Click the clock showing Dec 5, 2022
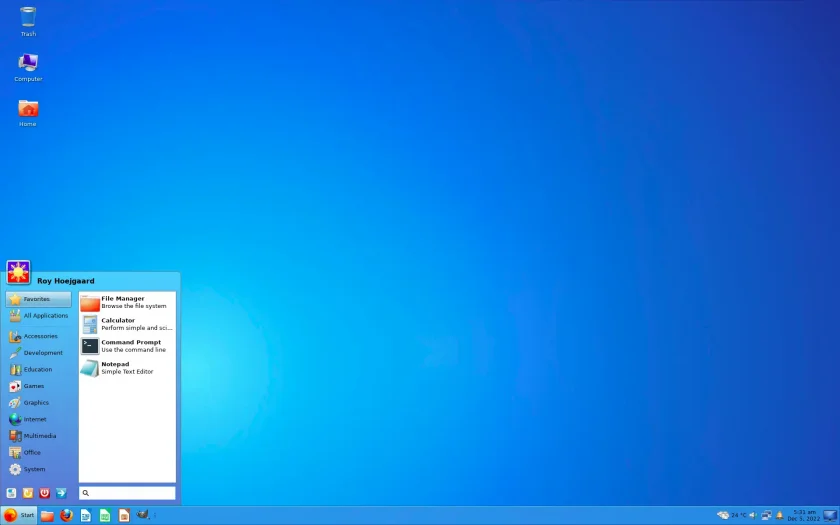 (x=804, y=515)
